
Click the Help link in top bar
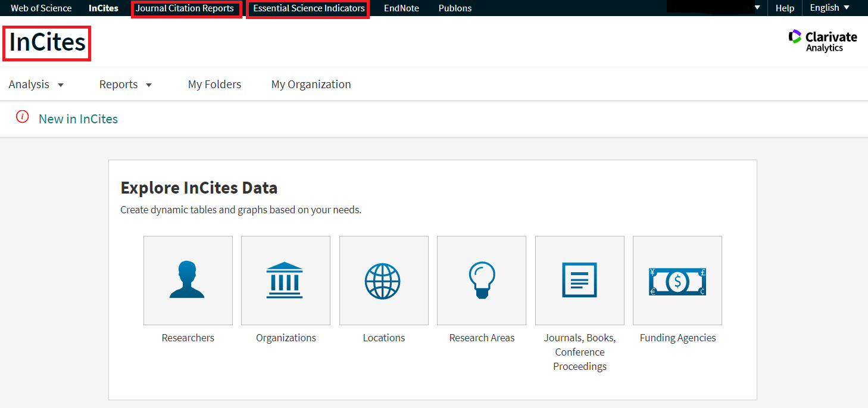785,8
